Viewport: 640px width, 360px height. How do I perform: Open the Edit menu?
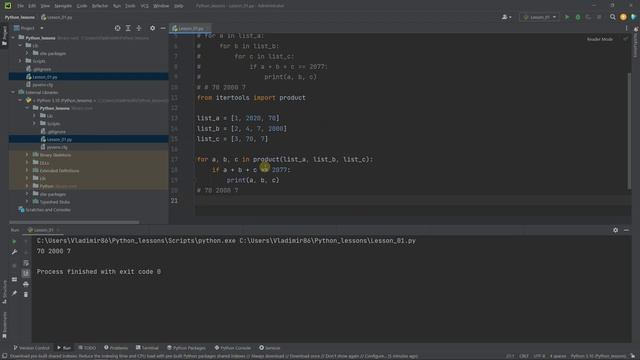[x=32, y=6]
